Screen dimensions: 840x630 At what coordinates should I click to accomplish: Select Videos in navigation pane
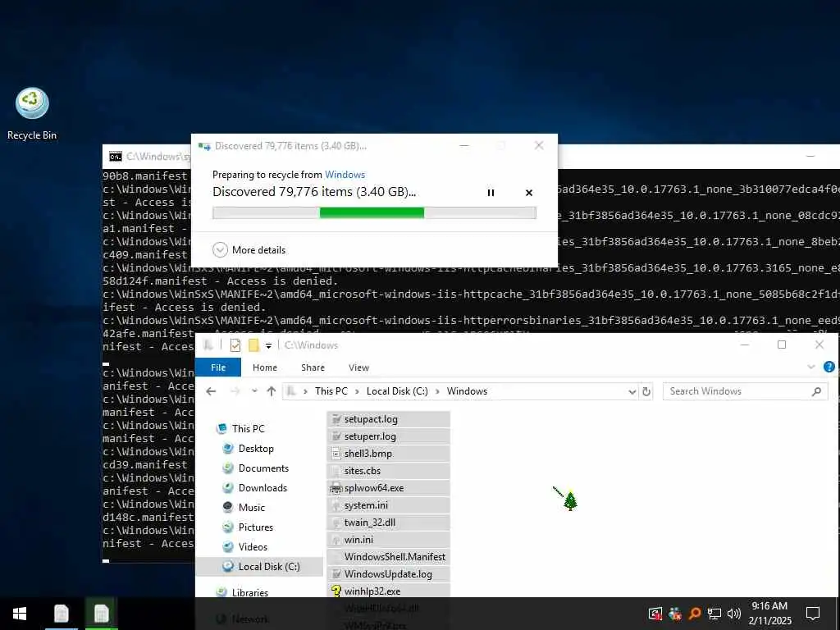tap(253, 547)
